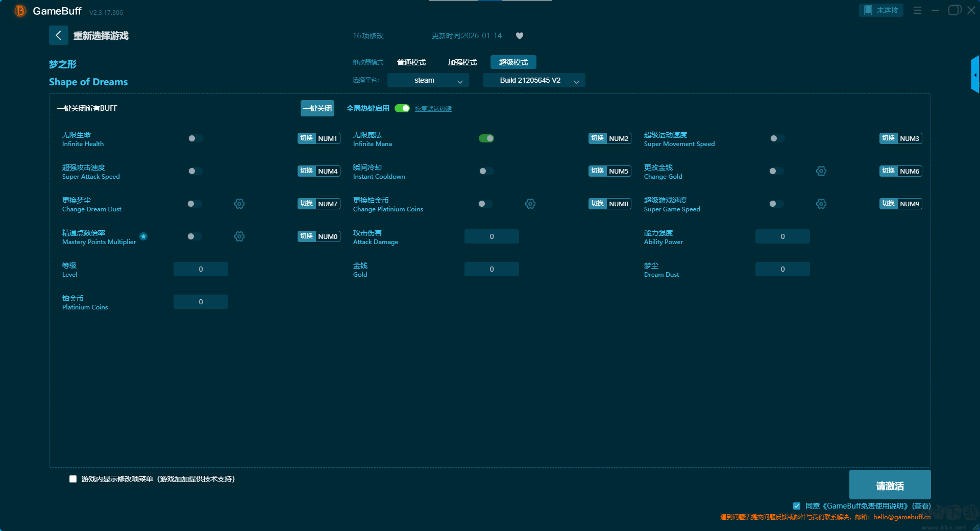Select the 加强模式 enhanced mode tab
Image resolution: width=980 pixels, height=531 pixels.
(x=462, y=62)
